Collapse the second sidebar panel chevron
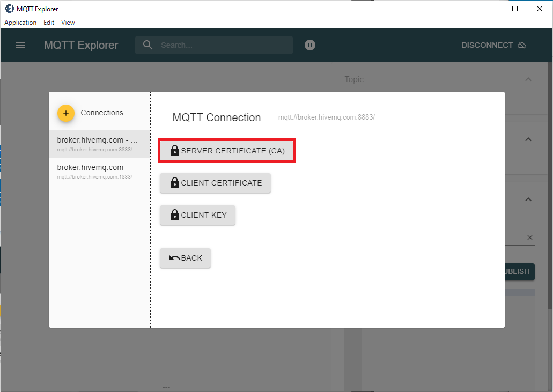The height and width of the screenshot is (392, 553). 528,139
